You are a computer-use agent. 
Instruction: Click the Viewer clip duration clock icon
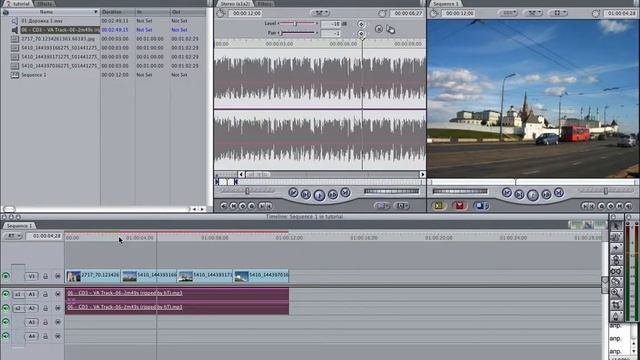tap(220, 13)
